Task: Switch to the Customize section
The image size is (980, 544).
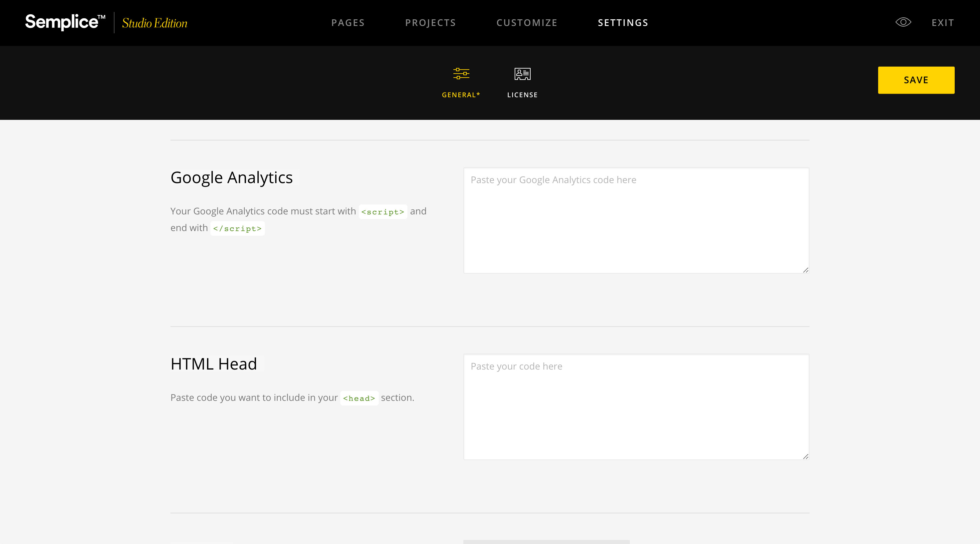Action: (x=527, y=23)
